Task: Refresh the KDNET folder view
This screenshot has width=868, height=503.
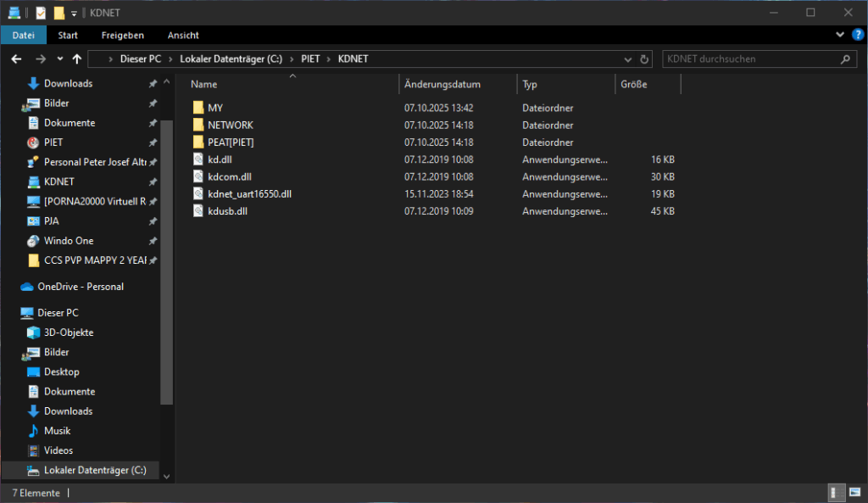Action: pyautogui.click(x=644, y=59)
